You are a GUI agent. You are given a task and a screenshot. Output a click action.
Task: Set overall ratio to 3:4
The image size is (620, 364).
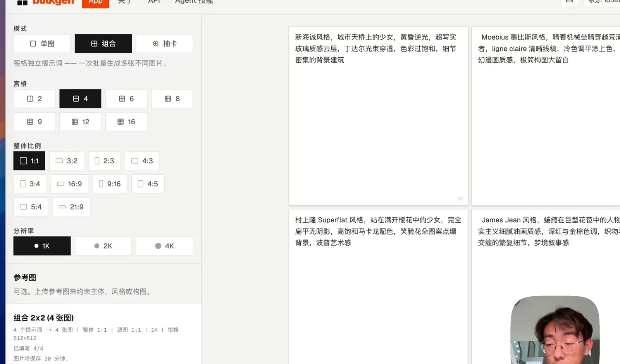pos(30,184)
